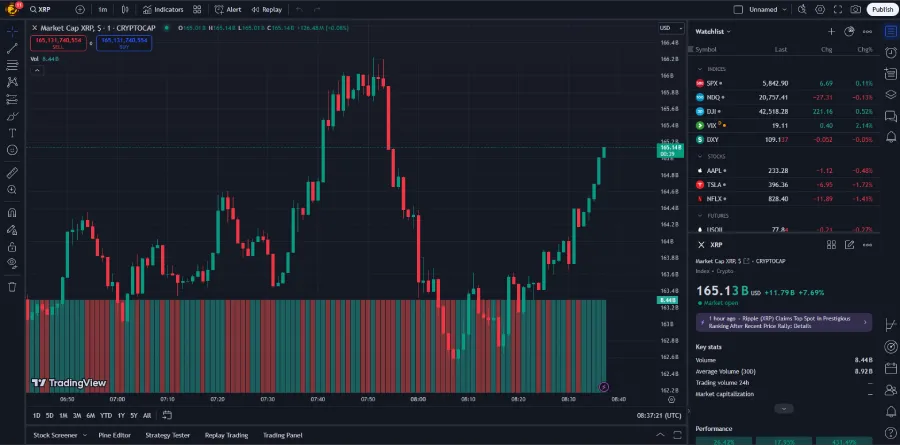Open the forecasting and measurement tools
This screenshot has height=445, width=900.
pyautogui.click(x=12, y=99)
